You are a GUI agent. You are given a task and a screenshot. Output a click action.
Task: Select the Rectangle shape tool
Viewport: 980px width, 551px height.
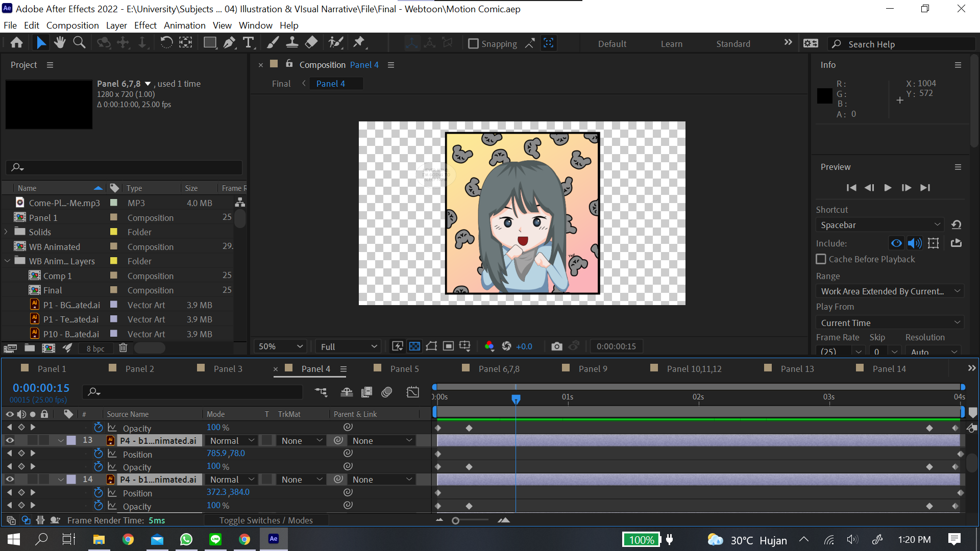pyautogui.click(x=209, y=43)
